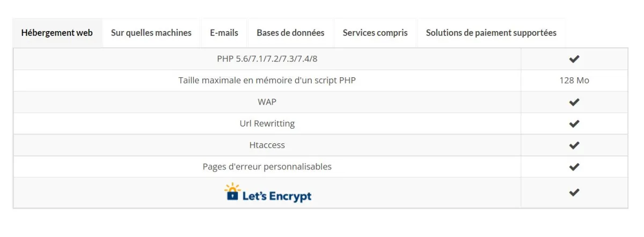This screenshot has width=644, height=237.
Task: Click Pages d'erreur personnalisables text
Action: pos(267,167)
